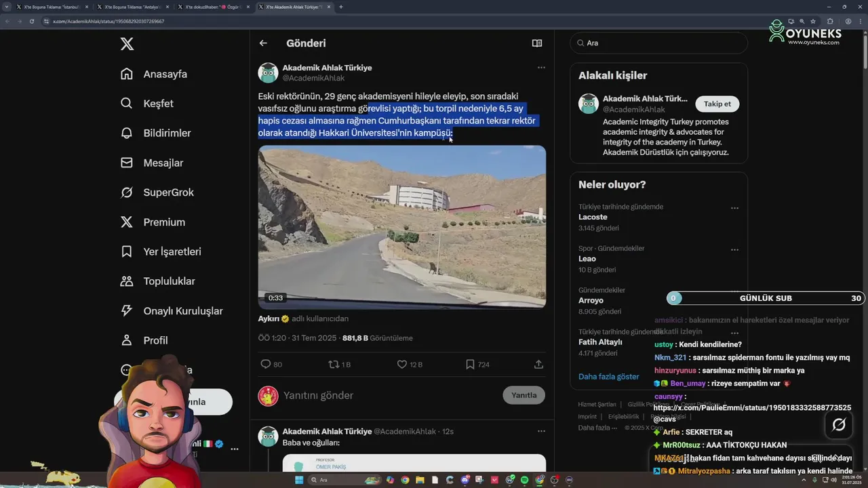Click the Ara search field on X
Screen dimensions: 868x488
coord(658,43)
